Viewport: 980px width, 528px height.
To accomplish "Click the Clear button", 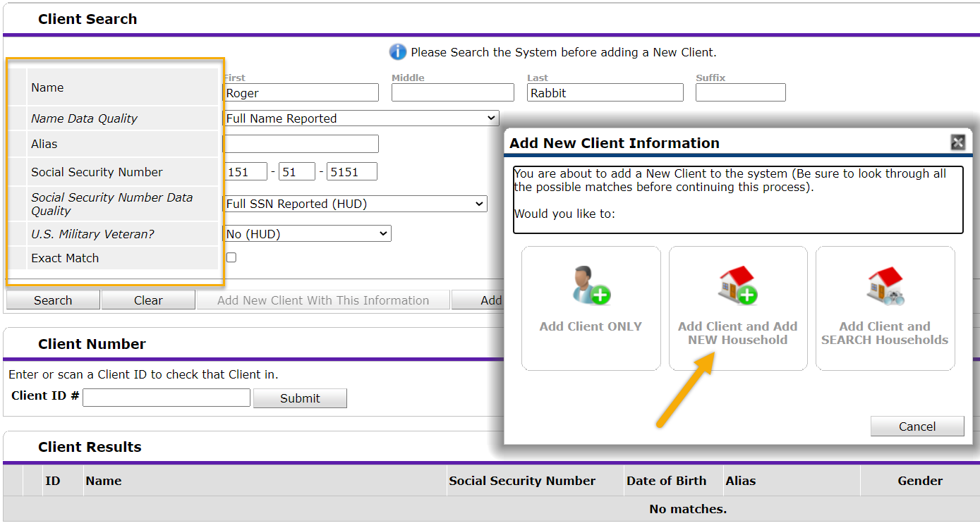I will point(148,300).
